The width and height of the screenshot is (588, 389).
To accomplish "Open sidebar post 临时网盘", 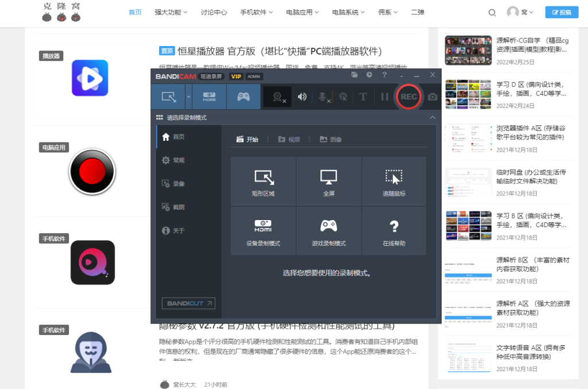I will coord(531,176).
